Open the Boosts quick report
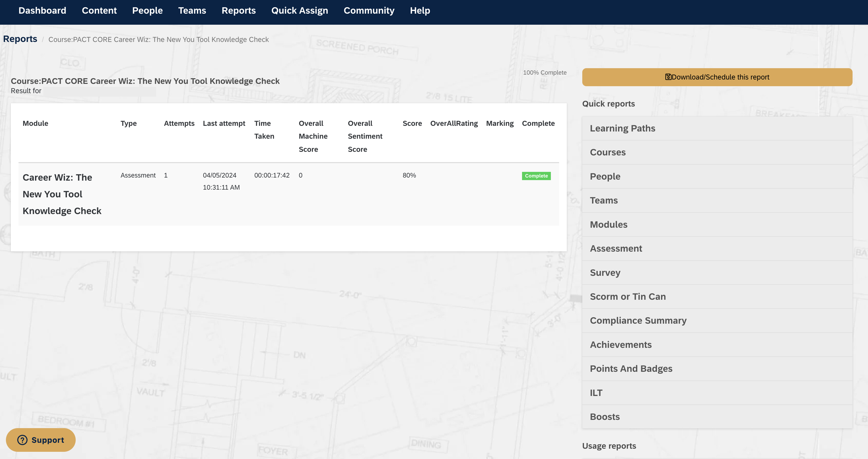The height and width of the screenshot is (459, 868). click(x=604, y=417)
